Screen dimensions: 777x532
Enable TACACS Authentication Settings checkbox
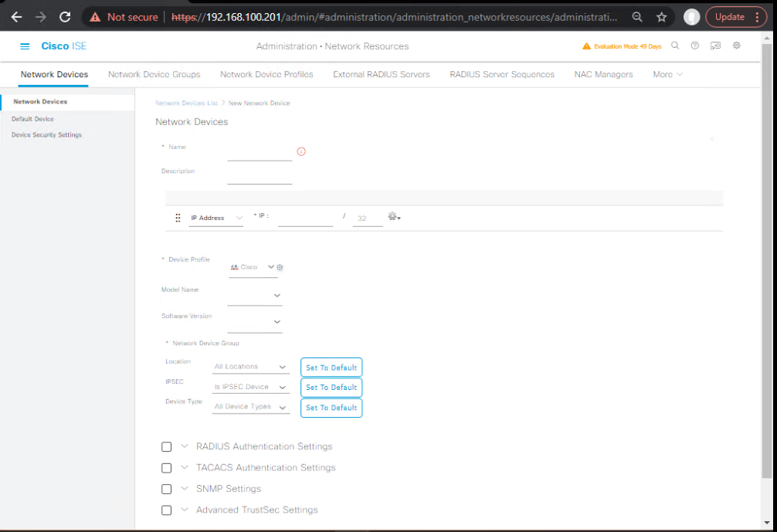[167, 468]
